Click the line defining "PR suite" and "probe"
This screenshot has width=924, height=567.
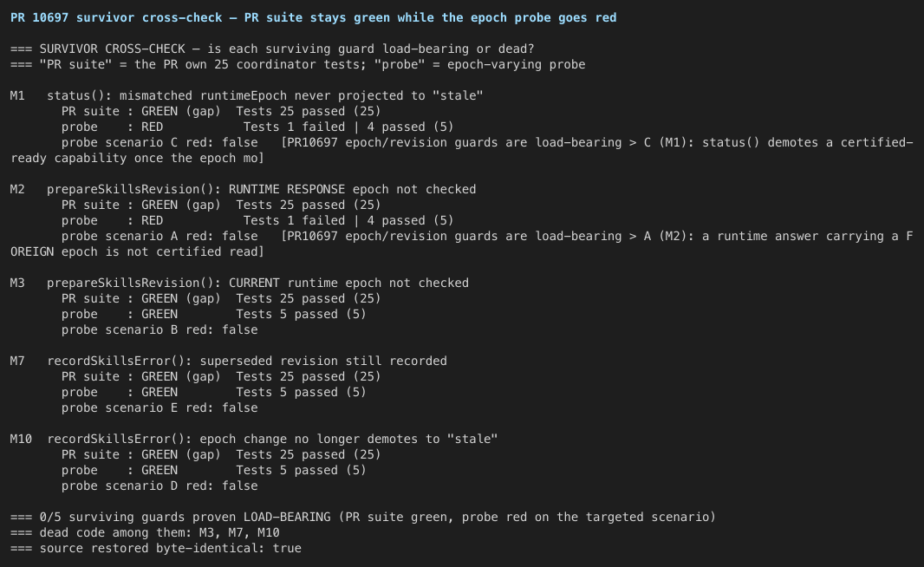298,64
